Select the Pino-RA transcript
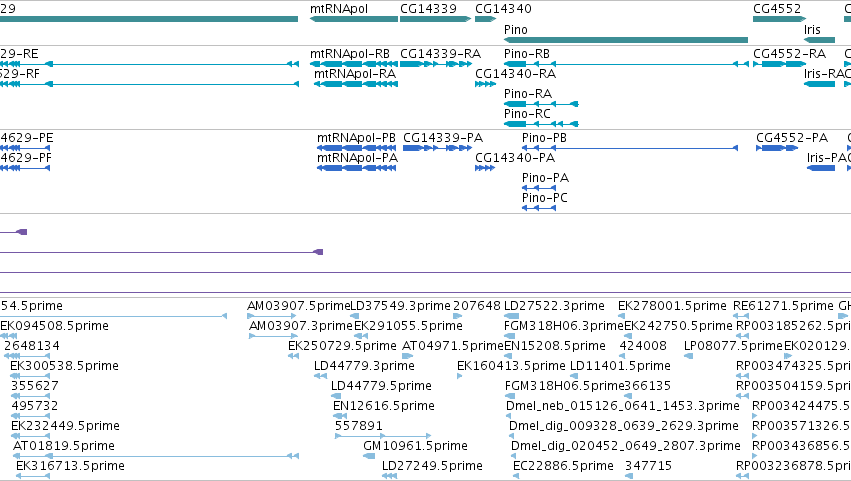Screen dimensions: 851x481 (x=541, y=104)
